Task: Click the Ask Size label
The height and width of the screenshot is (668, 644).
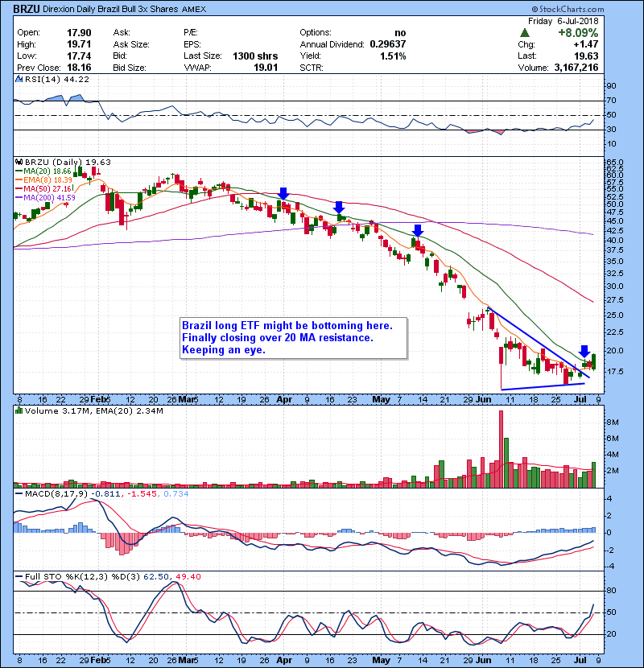Action: tap(131, 44)
